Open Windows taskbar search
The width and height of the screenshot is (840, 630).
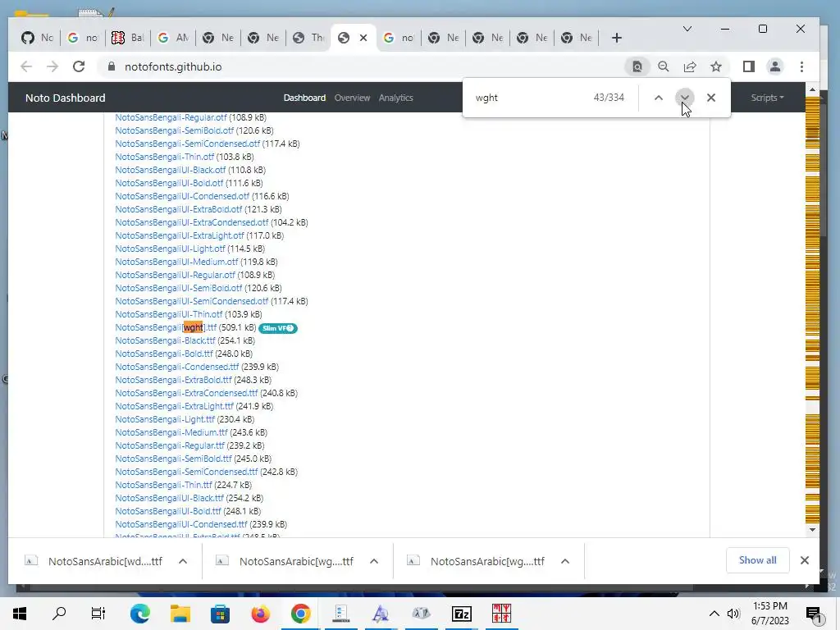tap(59, 614)
